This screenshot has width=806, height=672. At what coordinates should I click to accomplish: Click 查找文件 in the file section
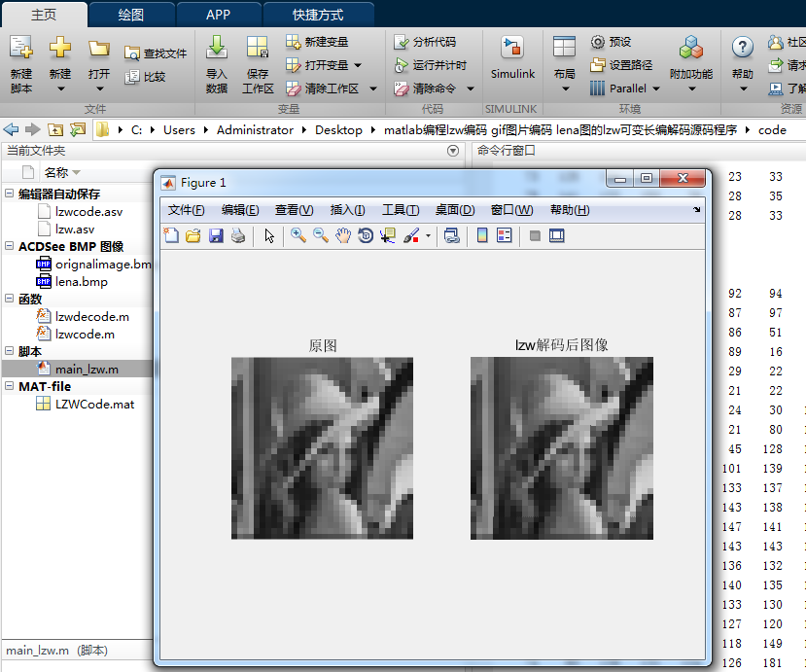click(156, 53)
